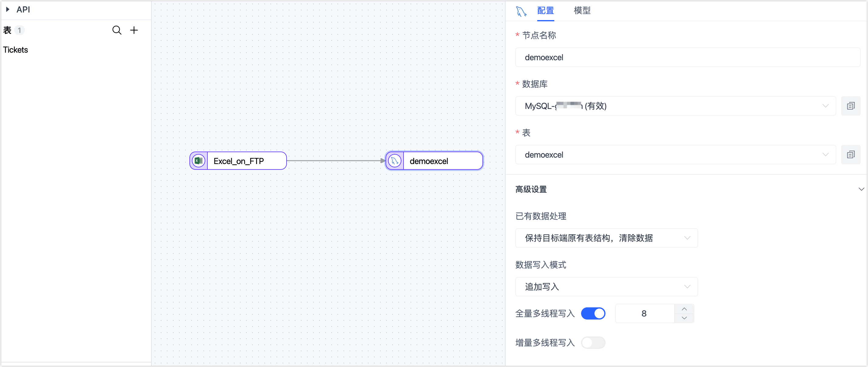
Task: Disable the 全量多线程写入 toggle
Action: [593, 313]
